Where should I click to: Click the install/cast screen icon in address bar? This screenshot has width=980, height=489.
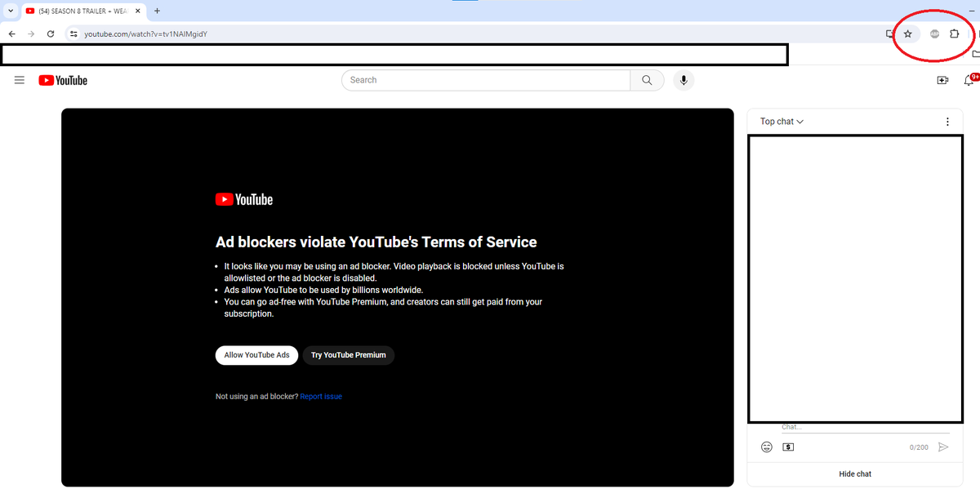pos(890,33)
